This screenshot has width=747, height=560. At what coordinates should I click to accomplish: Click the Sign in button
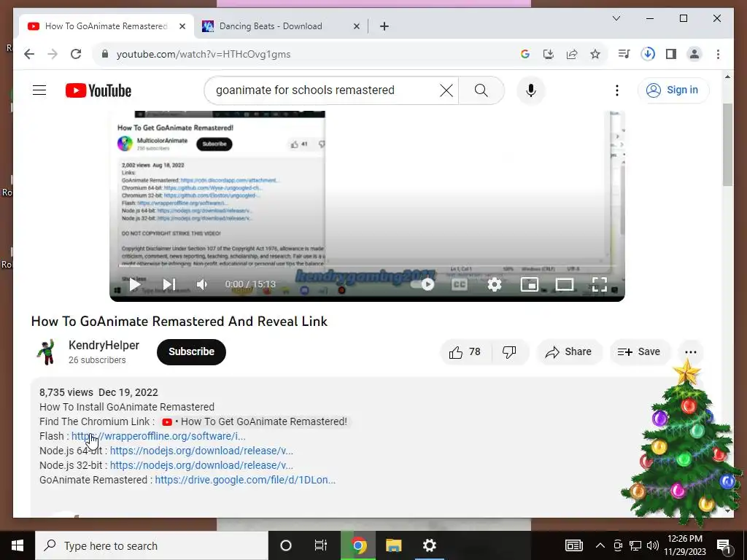[673, 90]
